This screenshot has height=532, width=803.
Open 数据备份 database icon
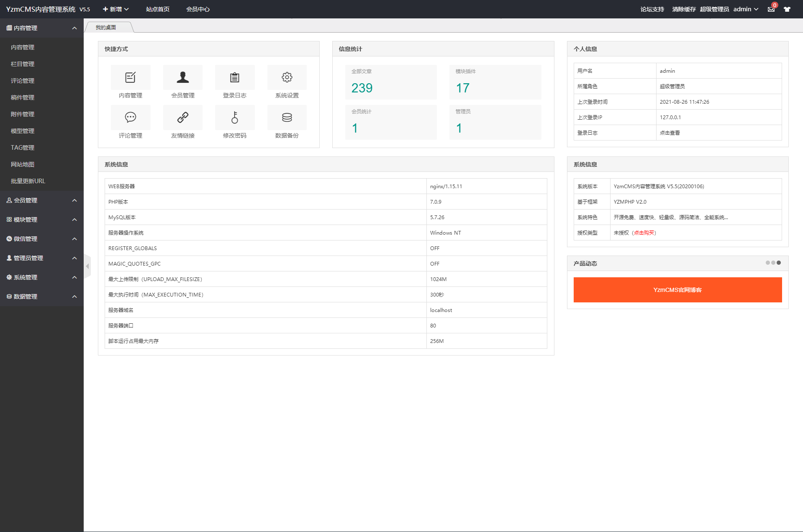click(287, 118)
